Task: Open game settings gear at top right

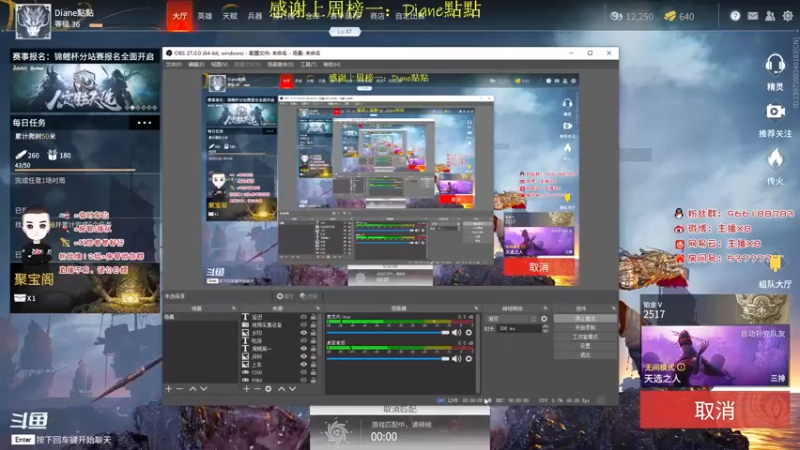Action: (788, 16)
